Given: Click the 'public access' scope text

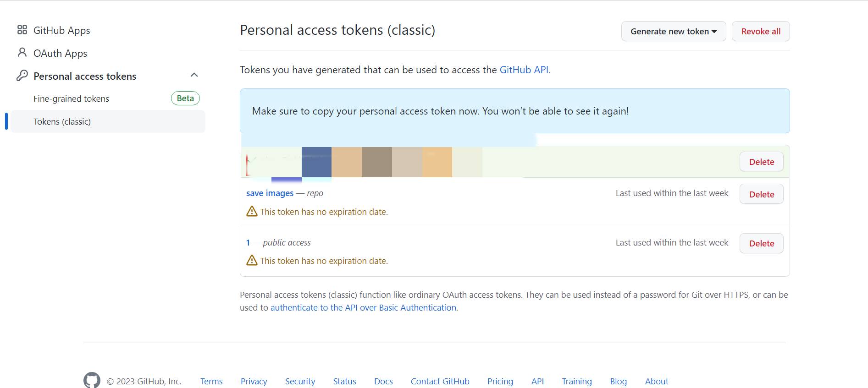Looking at the screenshot, I should tap(287, 242).
